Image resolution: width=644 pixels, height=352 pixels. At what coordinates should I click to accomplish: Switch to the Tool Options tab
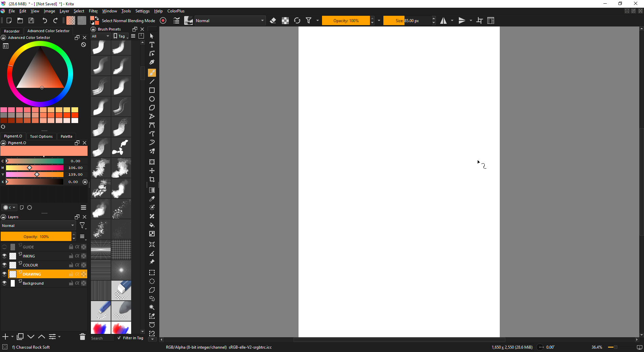[41, 136]
